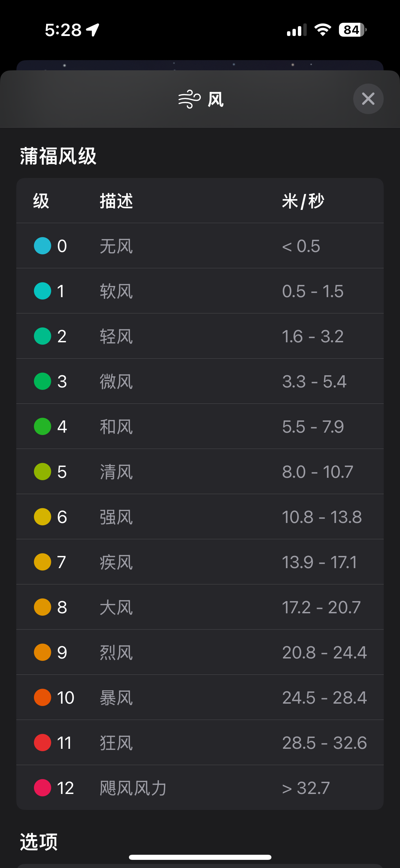Tap the red level 11 color dot
Viewport: 400px width, 868px height.
[42, 743]
